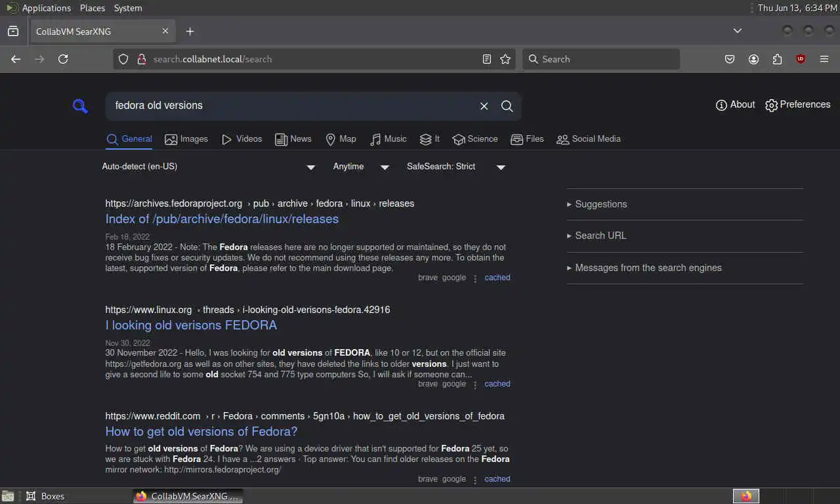This screenshot has height=504, width=840.
Task: Close the CollabVM SearXNG tab
Action: click(165, 31)
